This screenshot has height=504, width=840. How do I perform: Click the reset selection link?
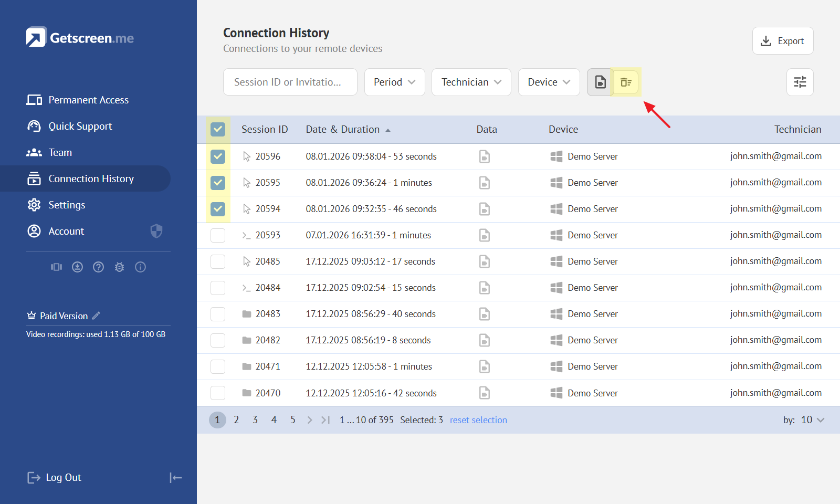(478, 420)
